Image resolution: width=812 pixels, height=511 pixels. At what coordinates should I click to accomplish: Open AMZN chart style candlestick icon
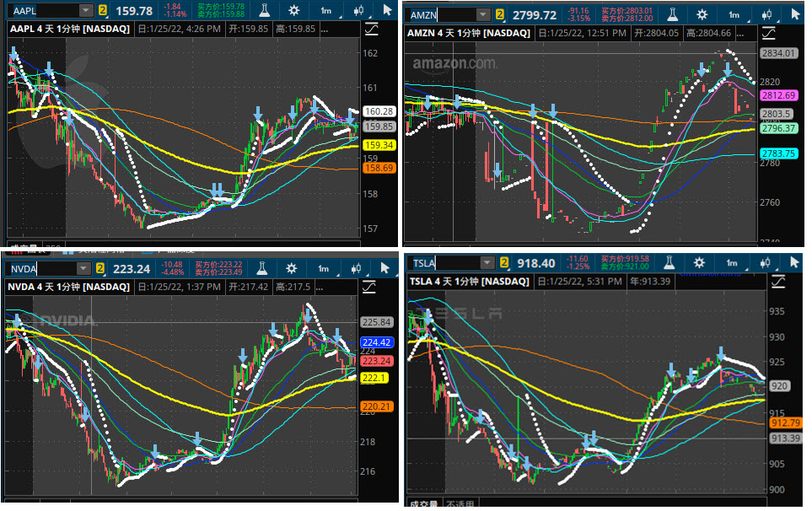click(766, 14)
